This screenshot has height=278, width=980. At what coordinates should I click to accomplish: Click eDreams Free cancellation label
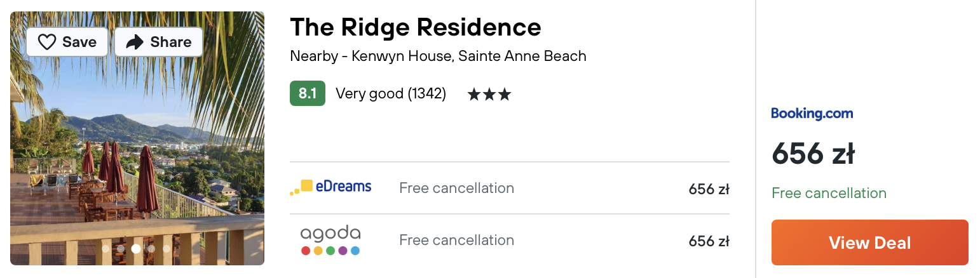[x=456, y=188]
